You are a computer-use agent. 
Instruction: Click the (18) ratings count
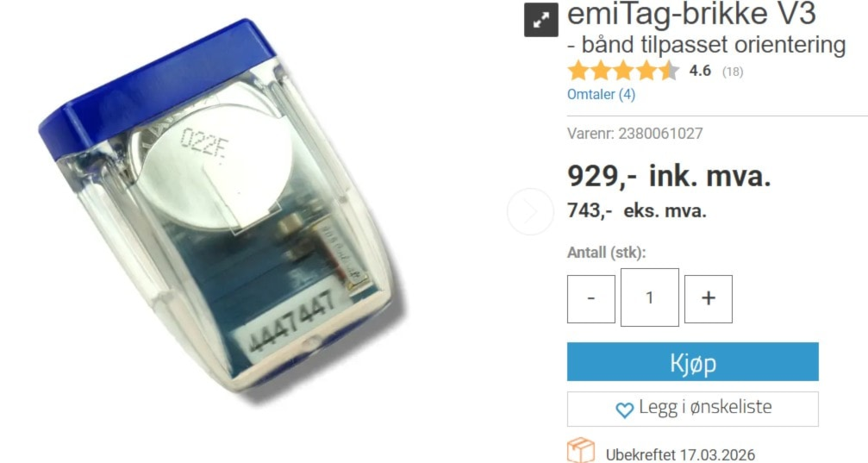pyautogui.click(x=733, y=72)
